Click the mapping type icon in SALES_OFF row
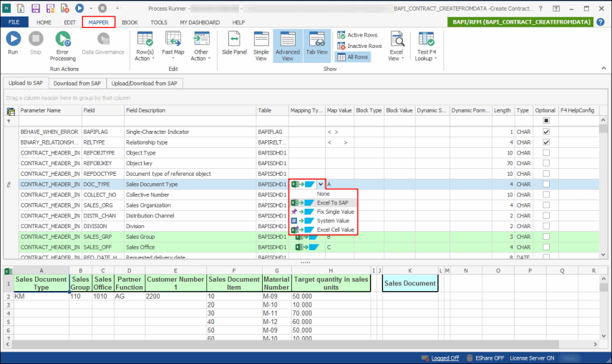612x364 pixels. [x=306, y=247]
